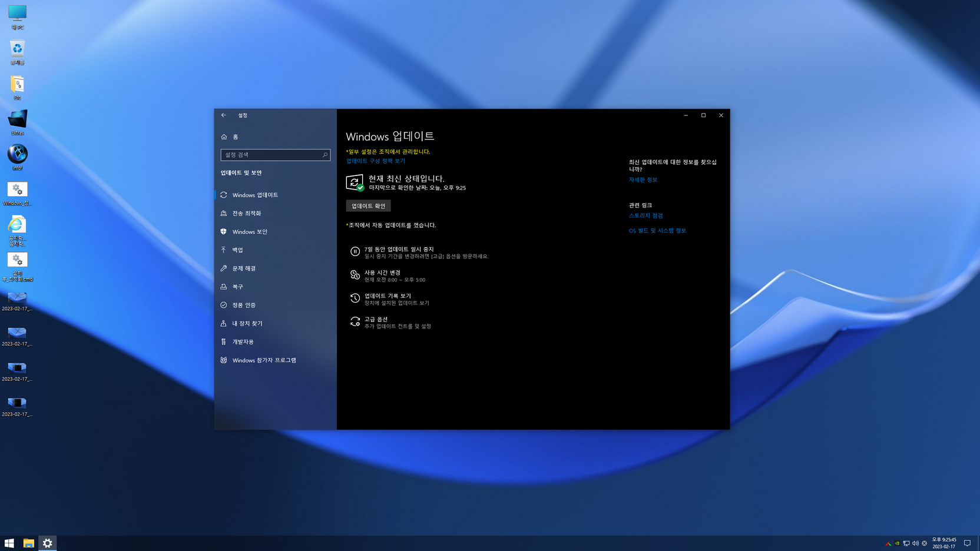Focus the 설정 검색 search field
This screenshot has height=551, width=980.
275,155
